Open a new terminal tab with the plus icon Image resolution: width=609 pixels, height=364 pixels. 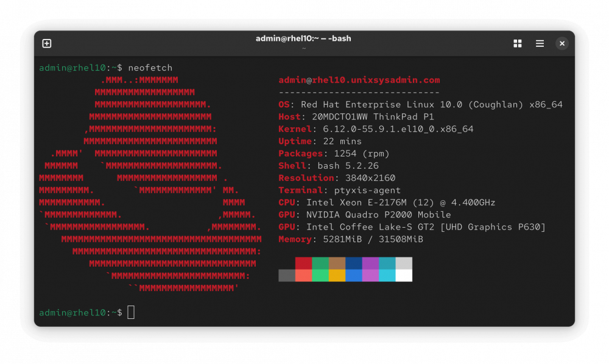click(x=46, y=43)
